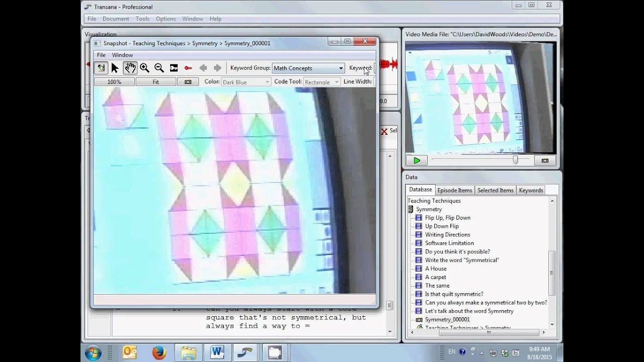Activate the hand pan tool
The width and height of the screenshot is (644, 362).
[130, 67]
